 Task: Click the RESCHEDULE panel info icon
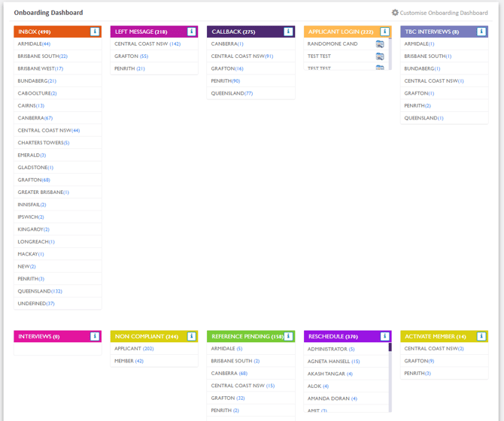pyautogui.click(x=384, y=336)
